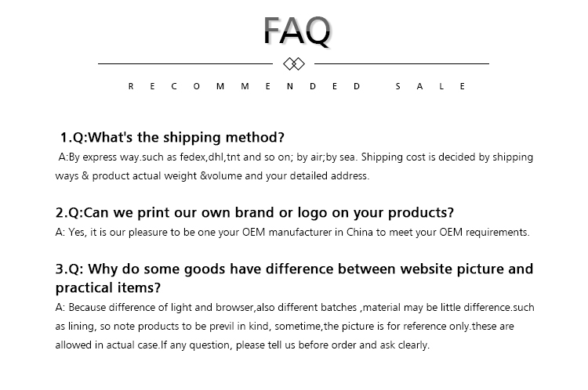
Task: Click the horizontal line right of the diamond icon
Action: coord(401,63)
